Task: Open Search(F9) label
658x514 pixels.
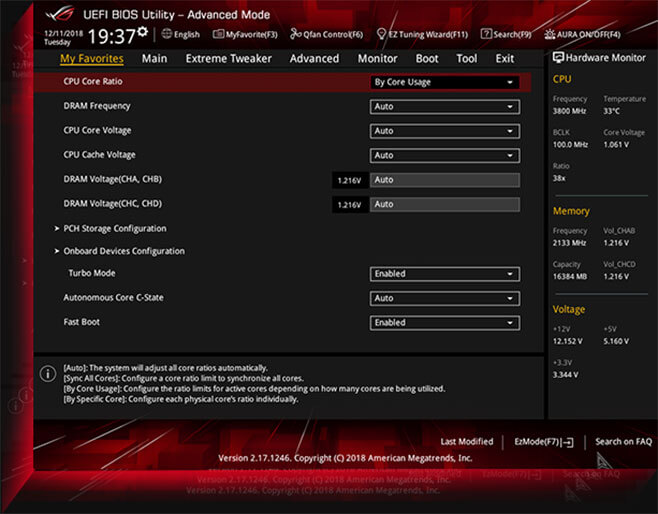Action: click(x=512, y=34)
